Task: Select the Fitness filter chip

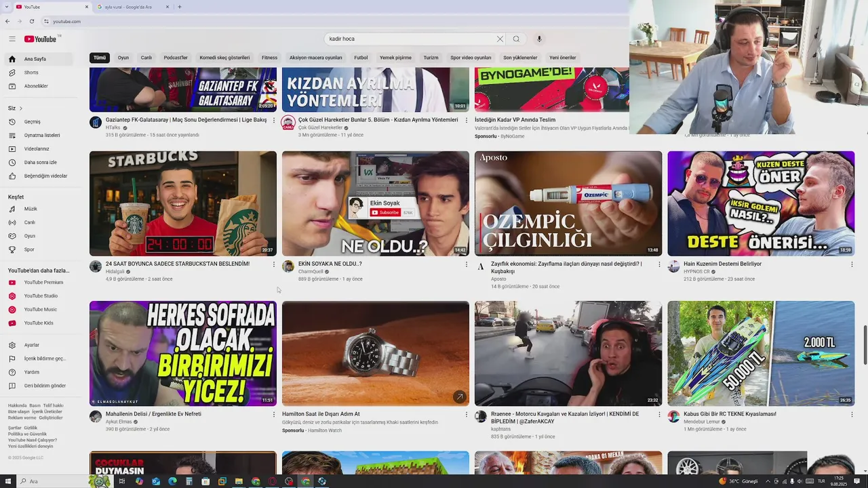Action: (x=270, y=58)
